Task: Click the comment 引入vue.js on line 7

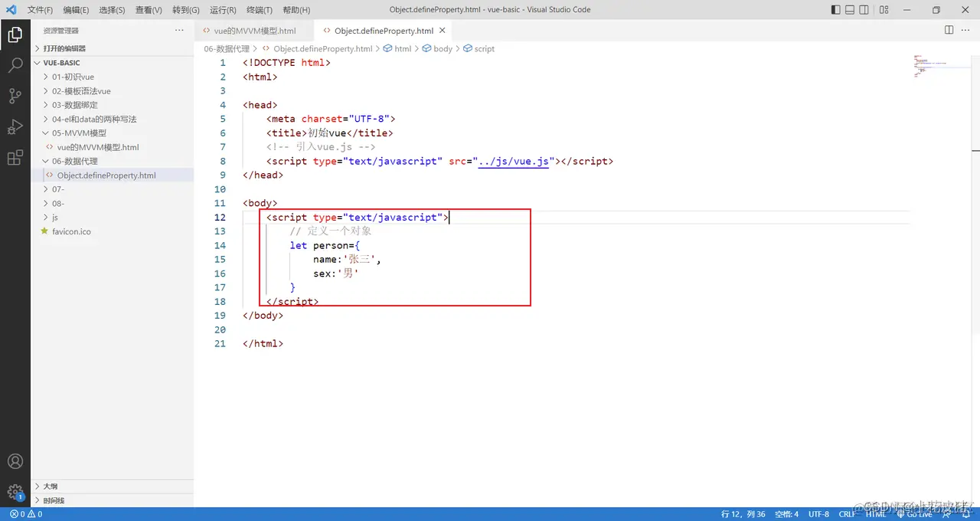Action: pyautogui.click(x=321, y=147)
